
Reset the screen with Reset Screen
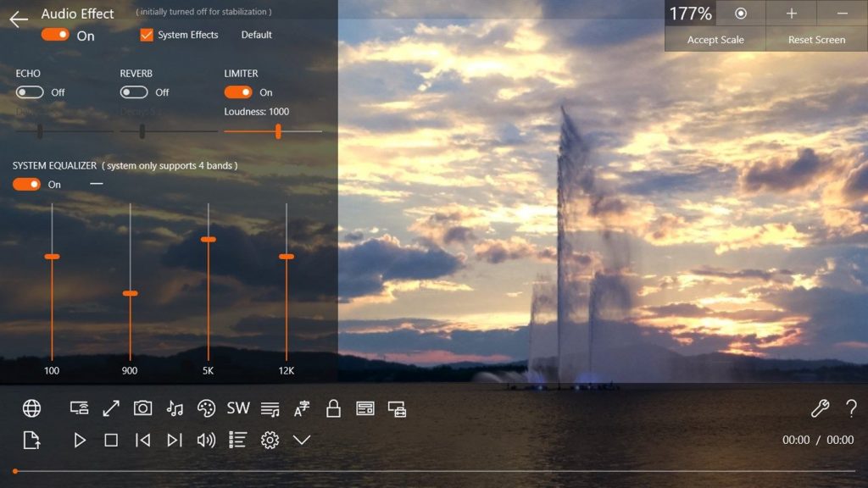click(815, 39)
